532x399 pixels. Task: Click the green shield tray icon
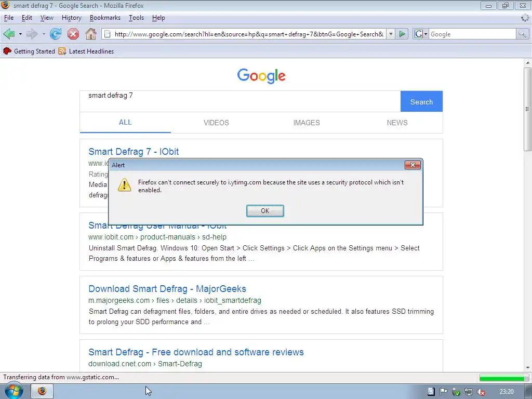(x=456, y=392)
